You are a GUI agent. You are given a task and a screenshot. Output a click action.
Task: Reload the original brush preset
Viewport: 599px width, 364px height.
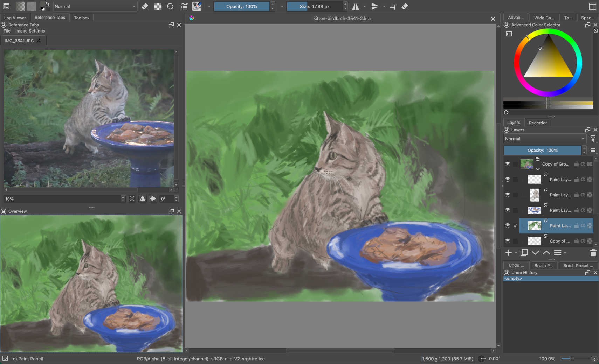[170, 6]
